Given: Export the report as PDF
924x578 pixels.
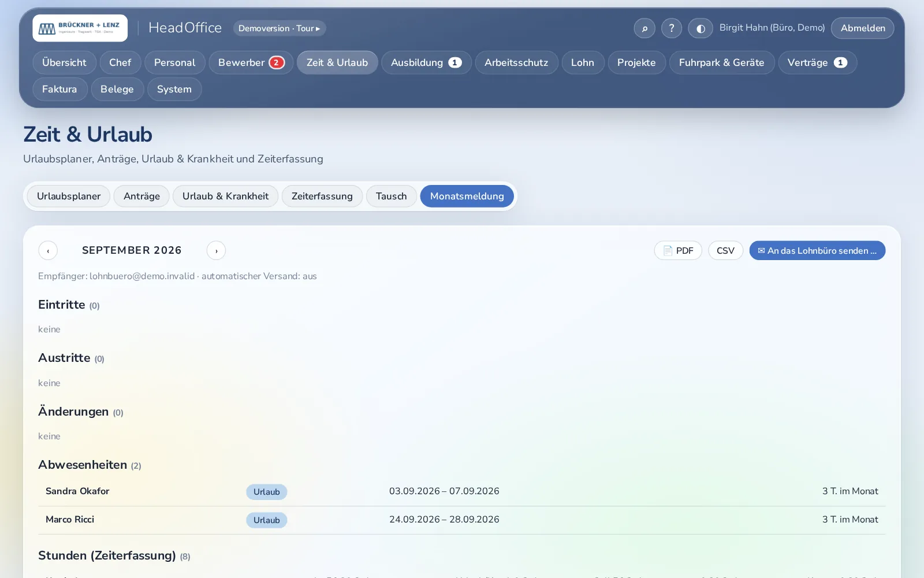Looking at the screenshot, I should point(678,250).
